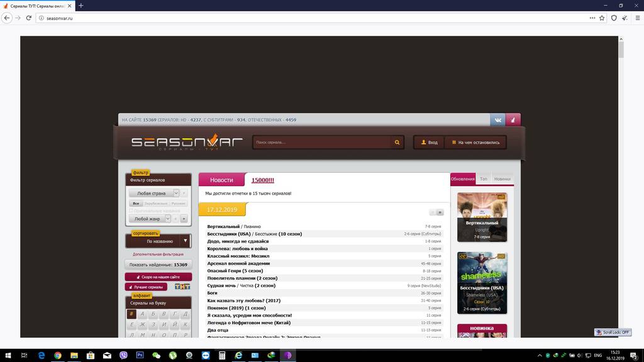
Task: Click the search magnifier button
Action: click(397, 143)
